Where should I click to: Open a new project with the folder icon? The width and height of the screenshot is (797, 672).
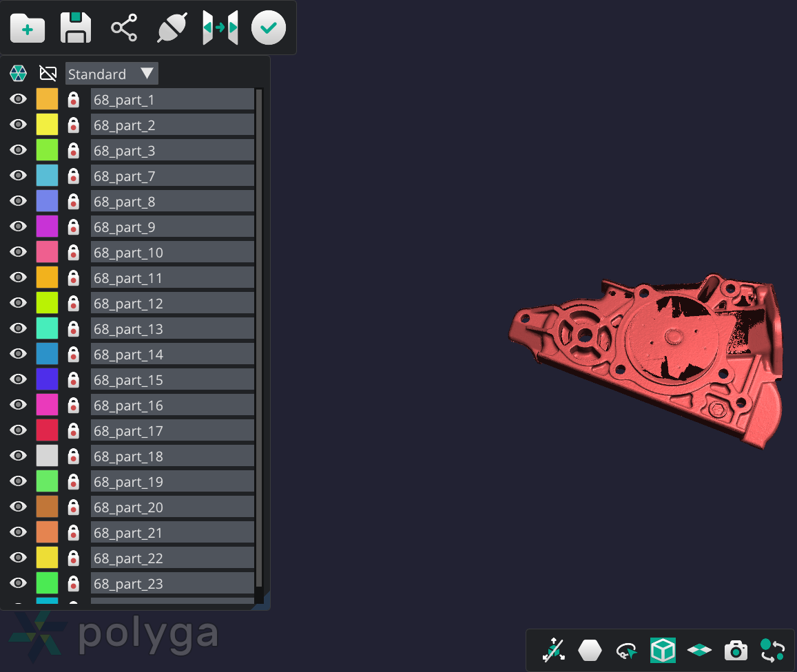pyautogui.click(x=27, y=28)
